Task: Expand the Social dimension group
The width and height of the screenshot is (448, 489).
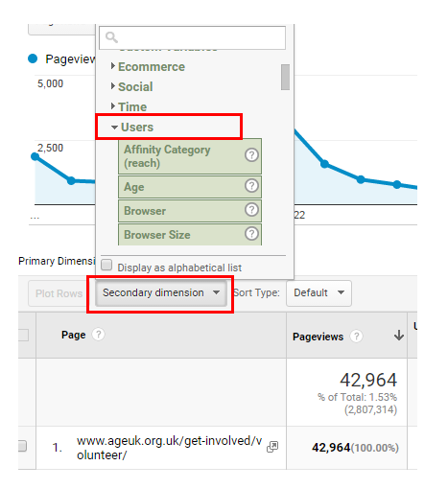Action: pyautogui.click(x=131, y=86)
